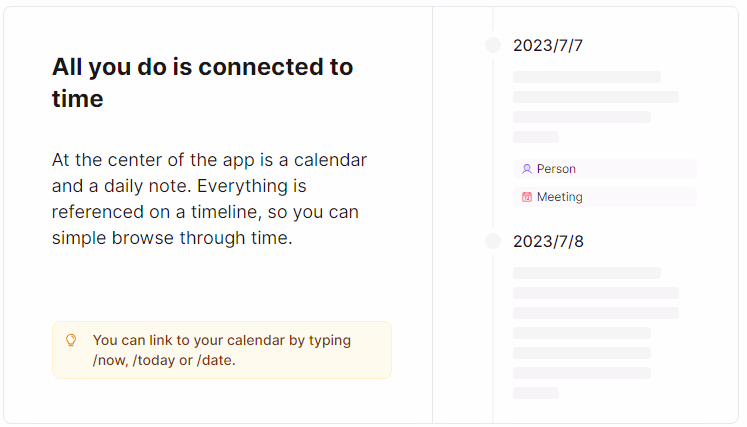Click the tip text about /now, /today or /date
This screenshot has height=427, width=747.
[221, 350]
